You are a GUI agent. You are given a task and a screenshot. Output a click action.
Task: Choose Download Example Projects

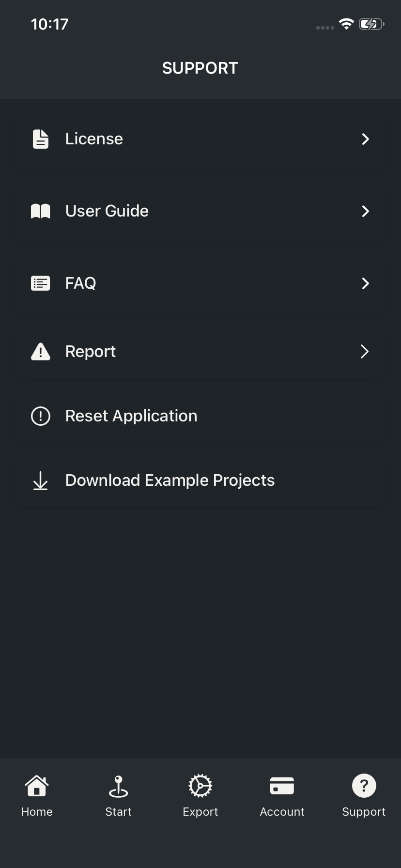(x=170, y=480)
